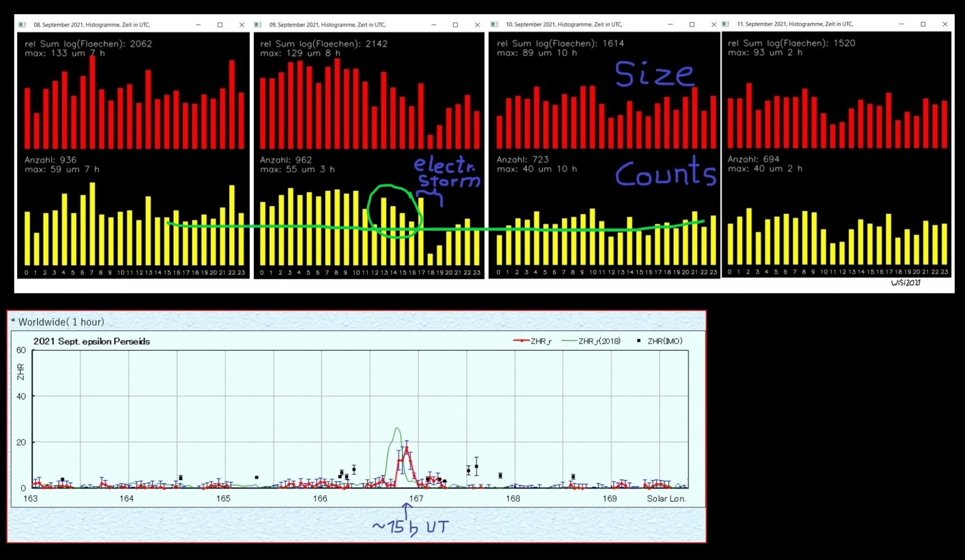Click the green 'ZHR_r(2018)' legend entry
The height and width of the screenshot is (560, 965).
coord(591,341)
